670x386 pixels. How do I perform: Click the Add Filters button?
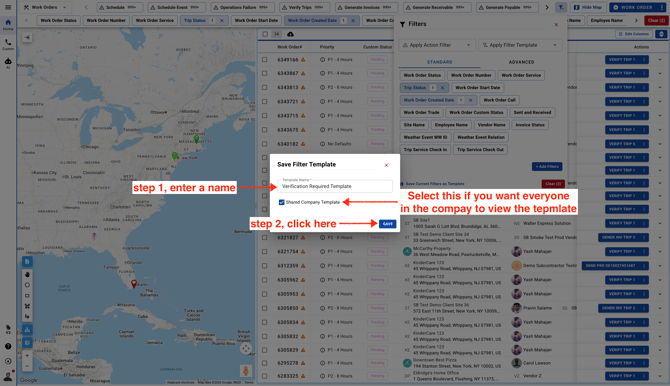[x=547, y=167]
